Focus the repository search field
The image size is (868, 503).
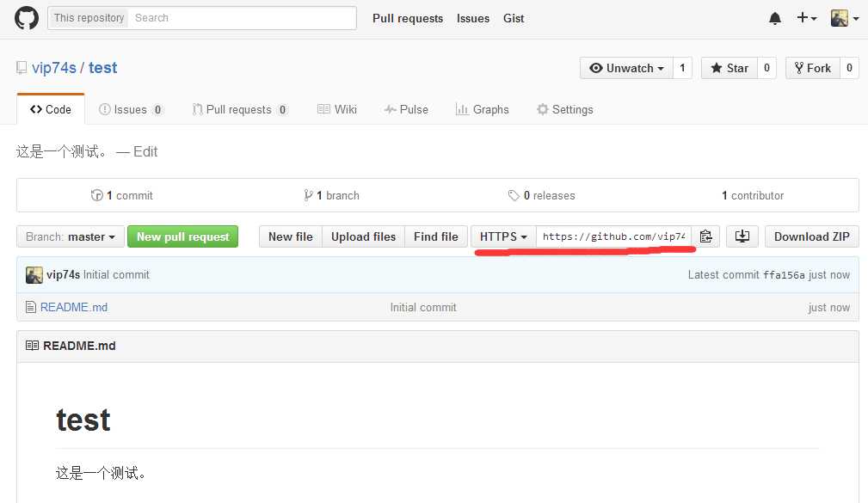(243, 18)
